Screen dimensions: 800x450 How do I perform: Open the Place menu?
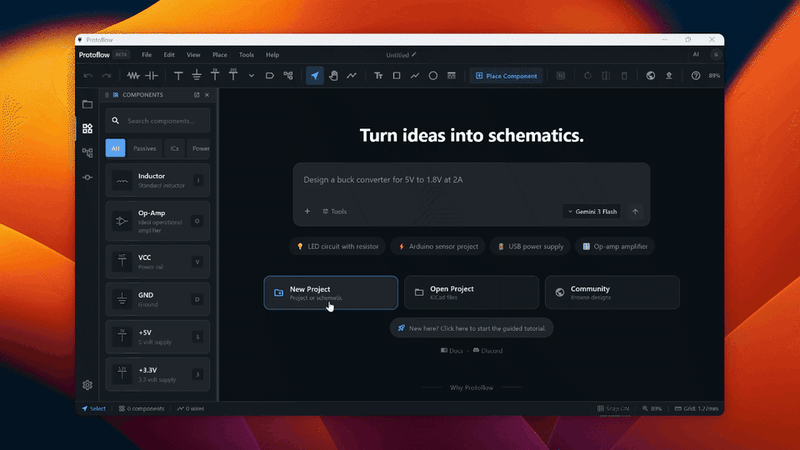(220, 55)
